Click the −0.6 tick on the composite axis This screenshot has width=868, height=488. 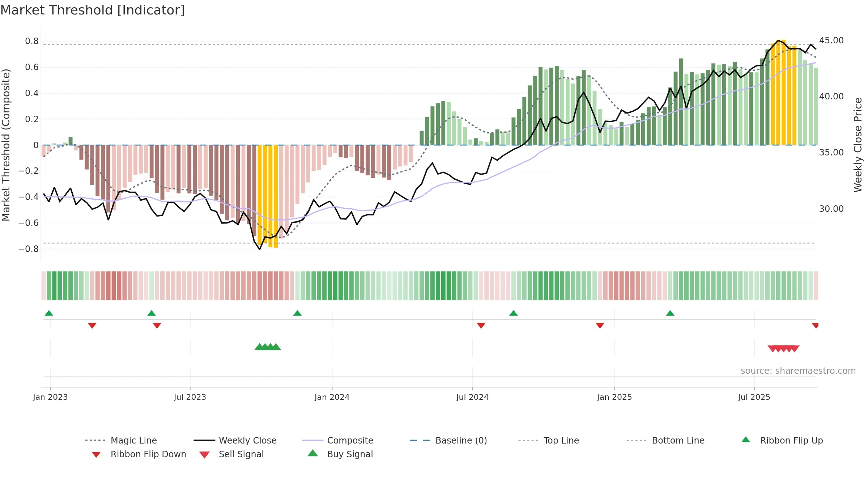[29, 223]
